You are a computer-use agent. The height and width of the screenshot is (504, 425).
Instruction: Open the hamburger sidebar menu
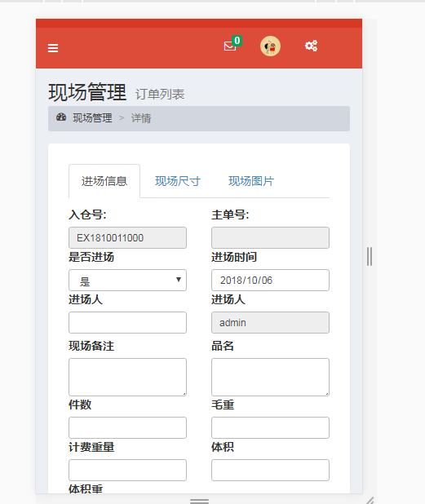(x=53, y=48)
